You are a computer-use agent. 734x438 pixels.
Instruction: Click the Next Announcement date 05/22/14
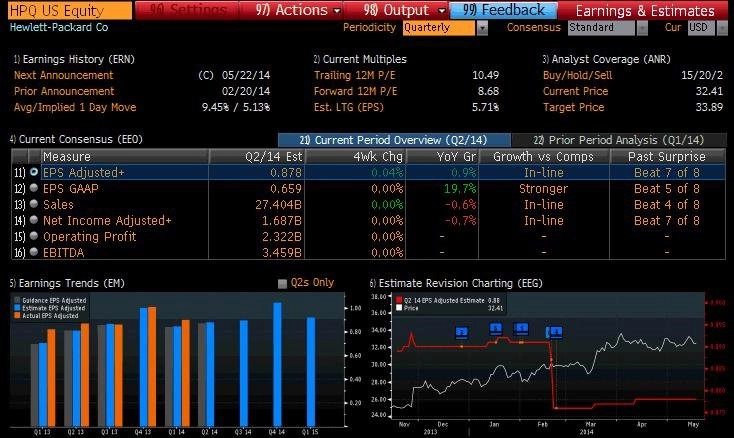[246, 75]
